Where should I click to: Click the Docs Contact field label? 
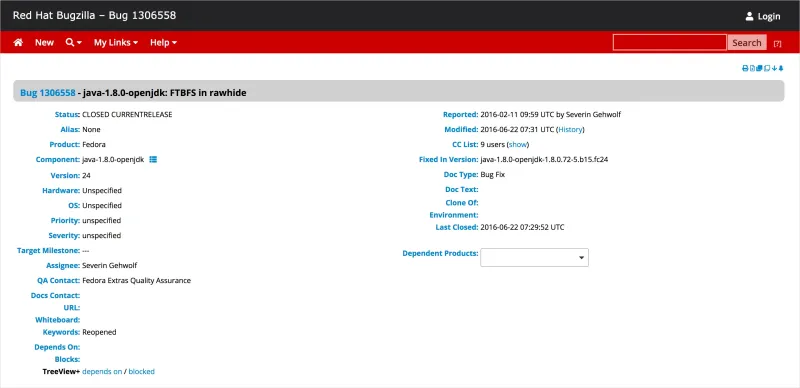[x=56, y=296]
